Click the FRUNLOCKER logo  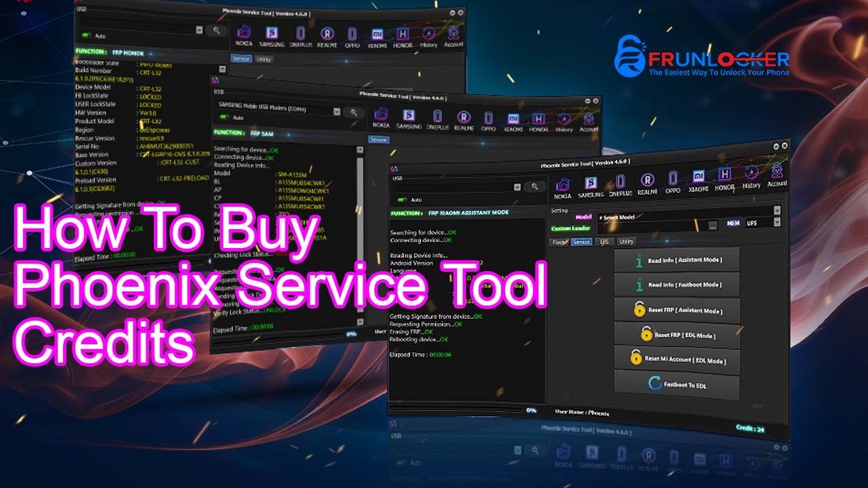click(702, 56)
